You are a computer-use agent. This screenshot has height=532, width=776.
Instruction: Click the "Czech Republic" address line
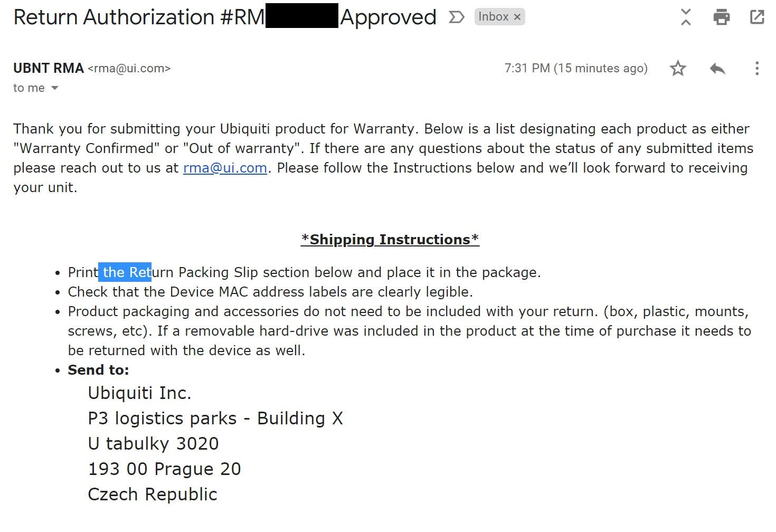click(153, 495)
